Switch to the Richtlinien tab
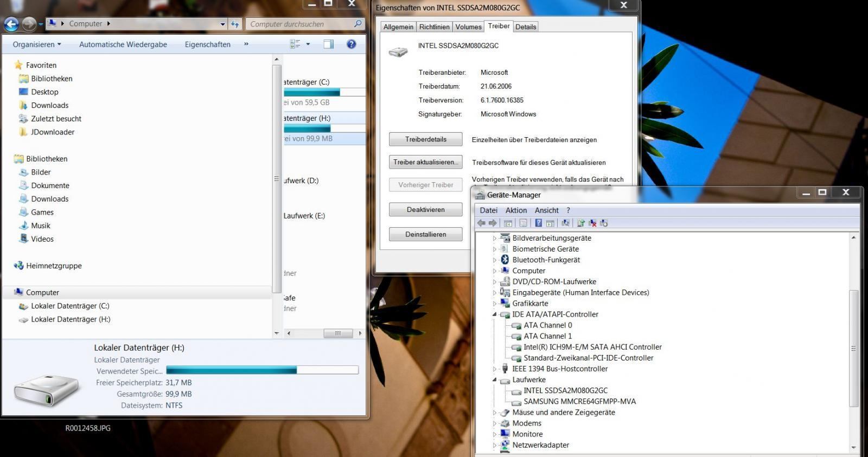Image resolution: width=868 pixels, height=457 pixels. click(434, 27)
